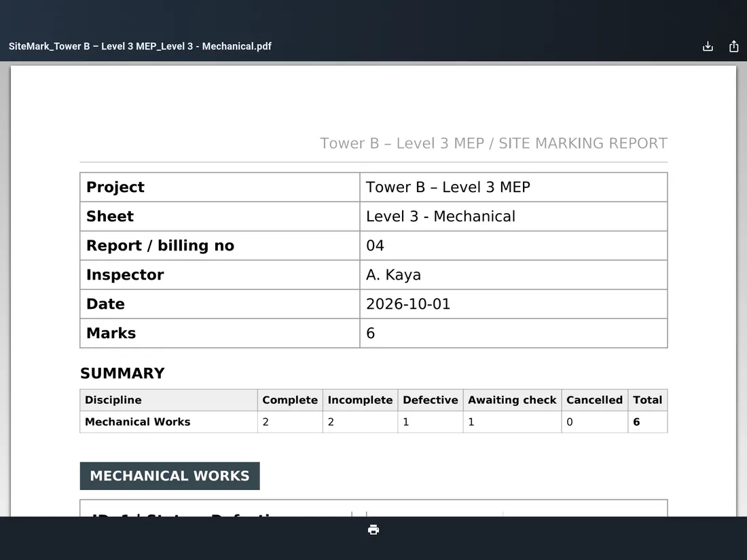The height and width of the screenshot is (560, 747).
Task: Click the 'Marks' label cell
Action: (219, 333)
